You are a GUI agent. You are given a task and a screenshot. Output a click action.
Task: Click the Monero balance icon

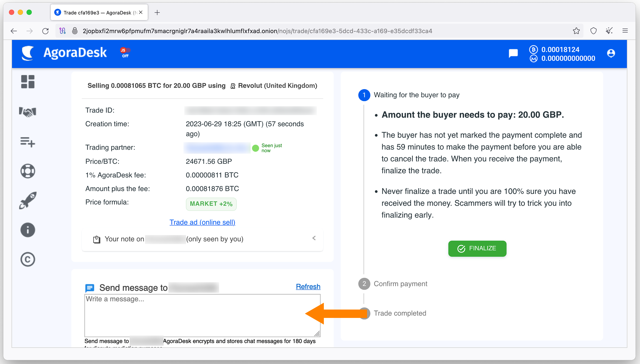533,58
